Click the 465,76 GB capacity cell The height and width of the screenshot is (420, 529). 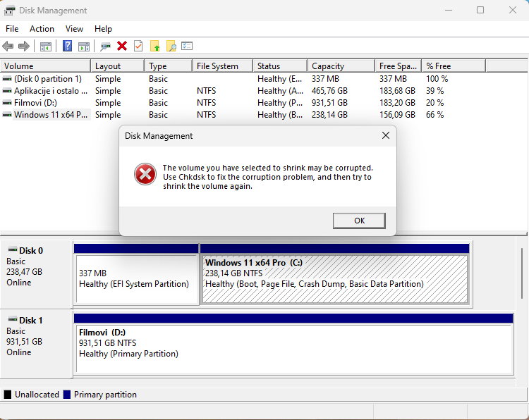pos(329,91)
